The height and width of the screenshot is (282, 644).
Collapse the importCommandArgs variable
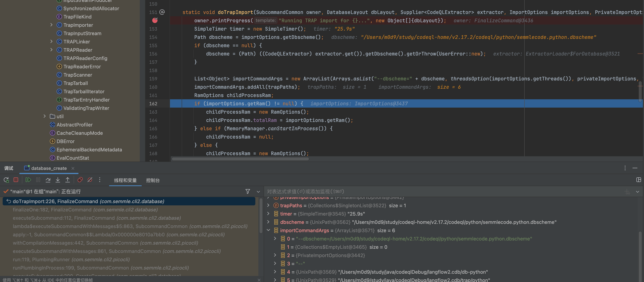click(268, 230)
